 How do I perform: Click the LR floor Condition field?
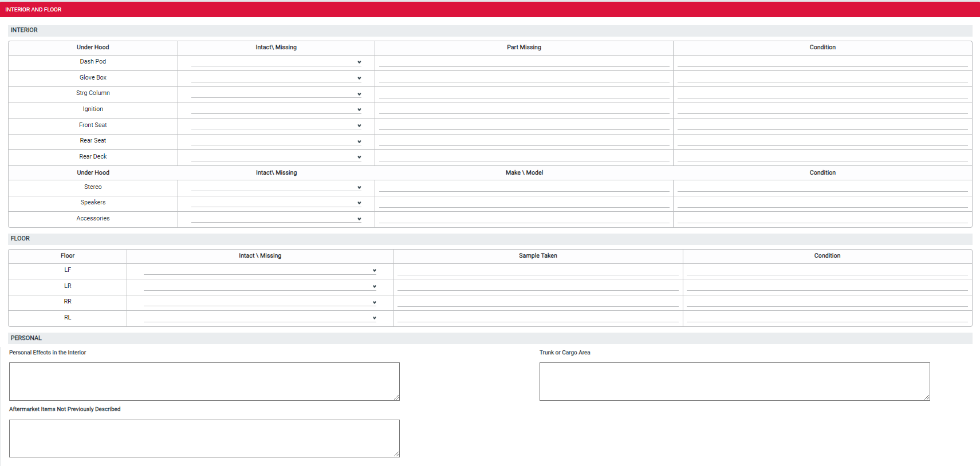(x=827, y=286)
